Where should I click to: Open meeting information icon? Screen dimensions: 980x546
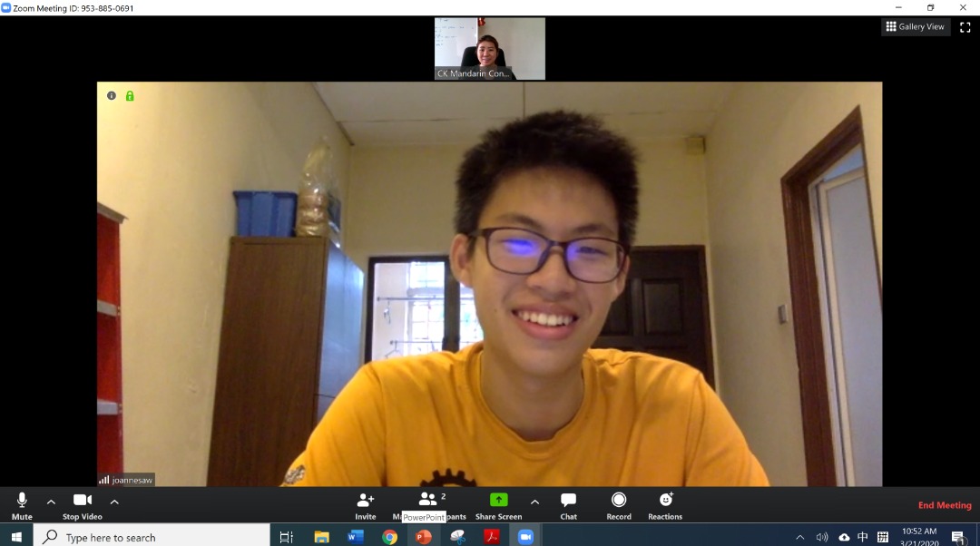[112, 95]
